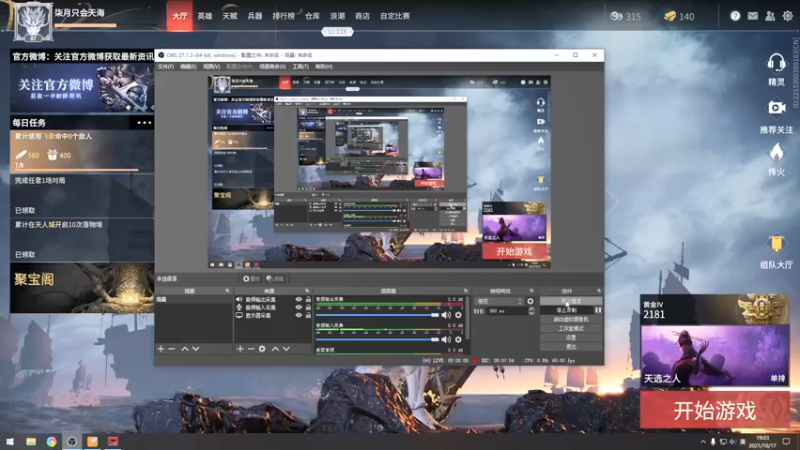Show hidden icons in system tray

pyautogui.click(x=703, y=441)
